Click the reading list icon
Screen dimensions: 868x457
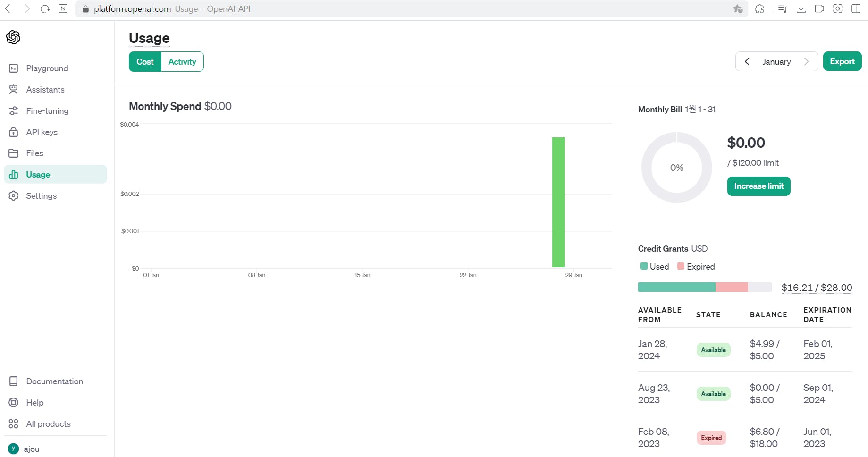point(782,8)
